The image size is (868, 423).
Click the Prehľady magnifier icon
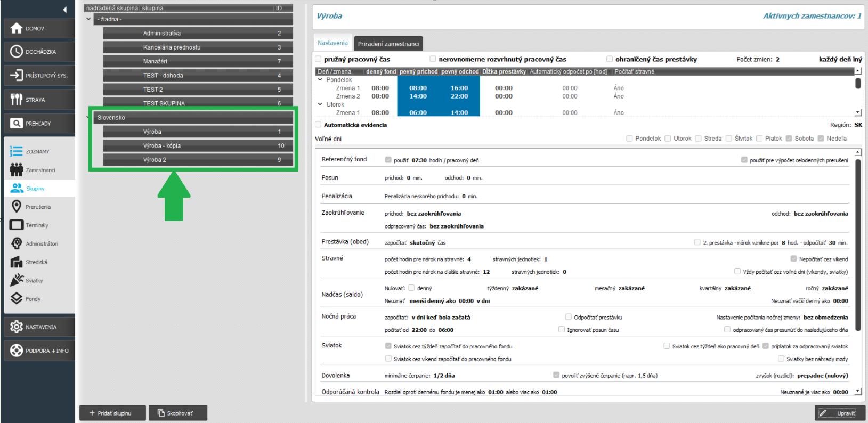[17, 124]
